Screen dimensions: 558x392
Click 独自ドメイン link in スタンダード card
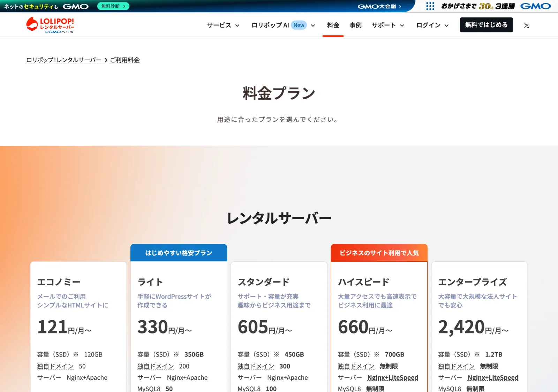point(256,366)
